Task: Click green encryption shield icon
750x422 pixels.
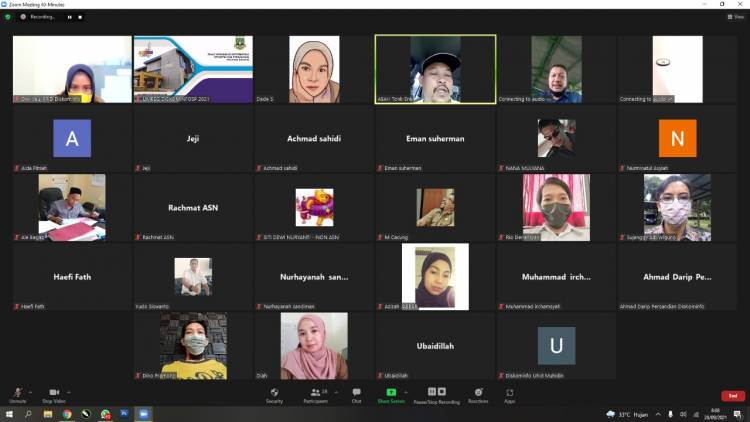Action: point(8,17)
